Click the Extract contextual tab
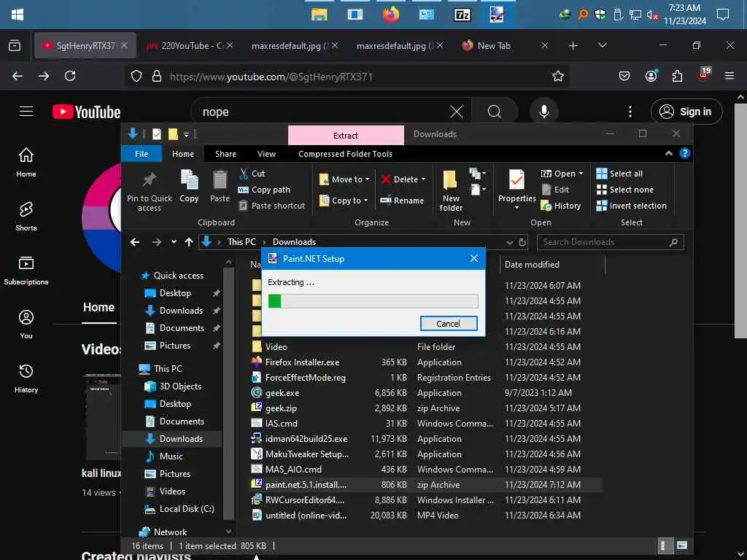 [346, 135]
